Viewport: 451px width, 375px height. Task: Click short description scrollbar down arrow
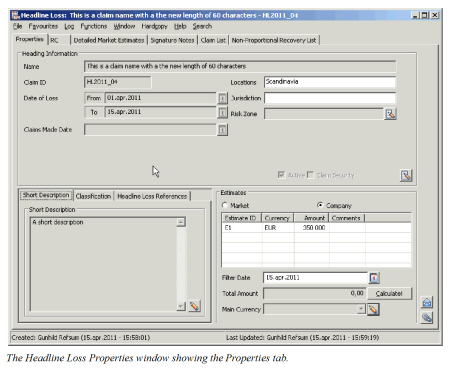click(x=181, y=306)
